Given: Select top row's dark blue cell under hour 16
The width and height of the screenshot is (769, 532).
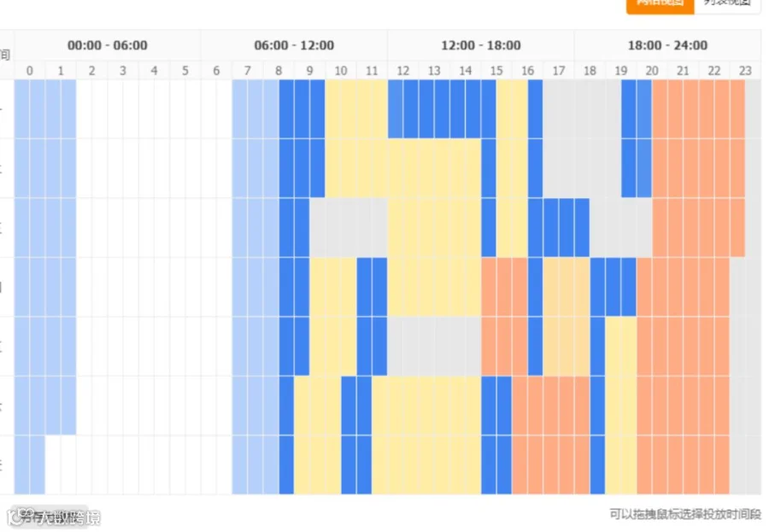Looking at the screenshot, I should (x=535, y=108).
